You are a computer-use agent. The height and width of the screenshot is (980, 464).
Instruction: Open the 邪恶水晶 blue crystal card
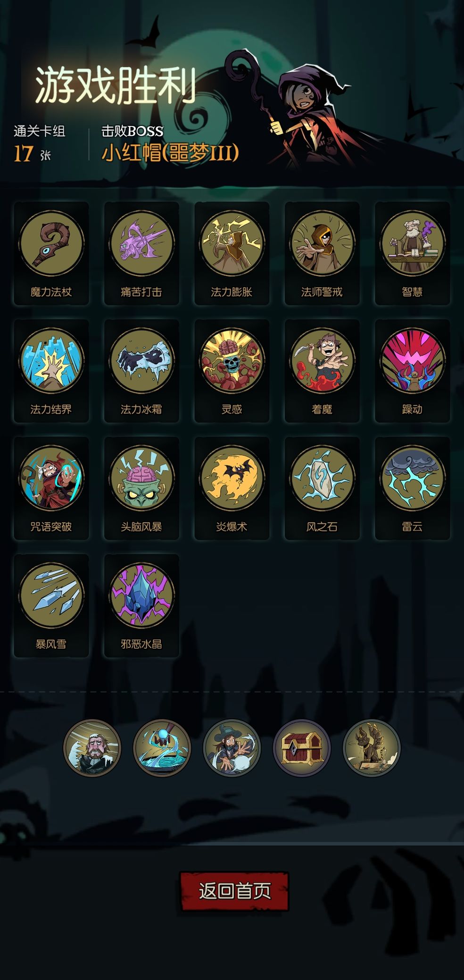(141, 606)
